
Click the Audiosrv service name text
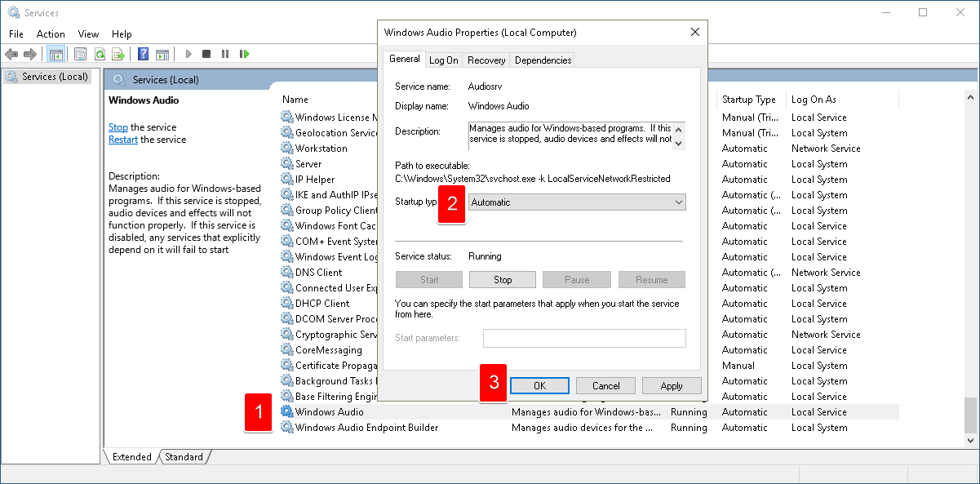[485, 86]
